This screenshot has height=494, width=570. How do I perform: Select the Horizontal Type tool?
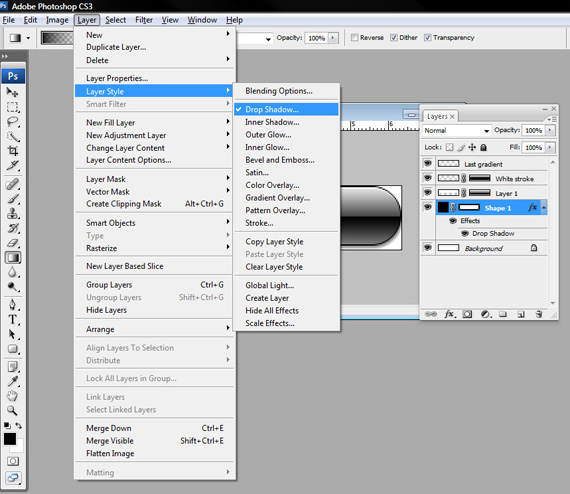[x=13, y=320]
